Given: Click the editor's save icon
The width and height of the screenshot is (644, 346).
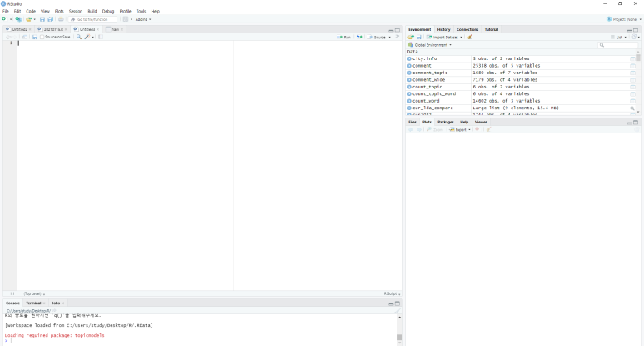Looking at the screenshot, I should [x=35, y=37].
